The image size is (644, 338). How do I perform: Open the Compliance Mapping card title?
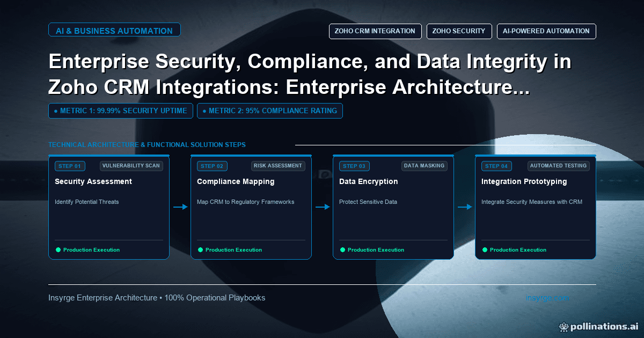[236, 181]
